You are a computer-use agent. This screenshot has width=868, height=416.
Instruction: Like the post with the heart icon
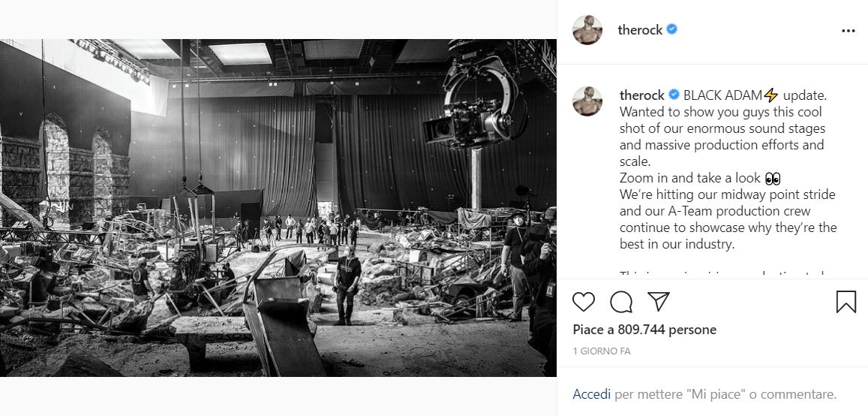(584, 302)
